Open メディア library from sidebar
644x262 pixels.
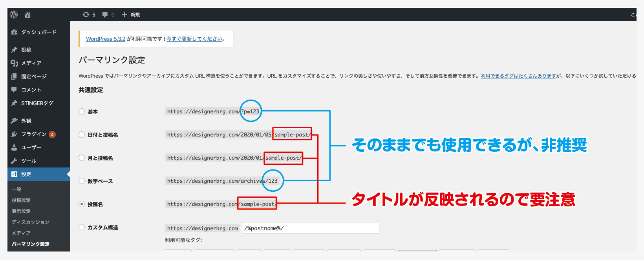click(31, 63)
